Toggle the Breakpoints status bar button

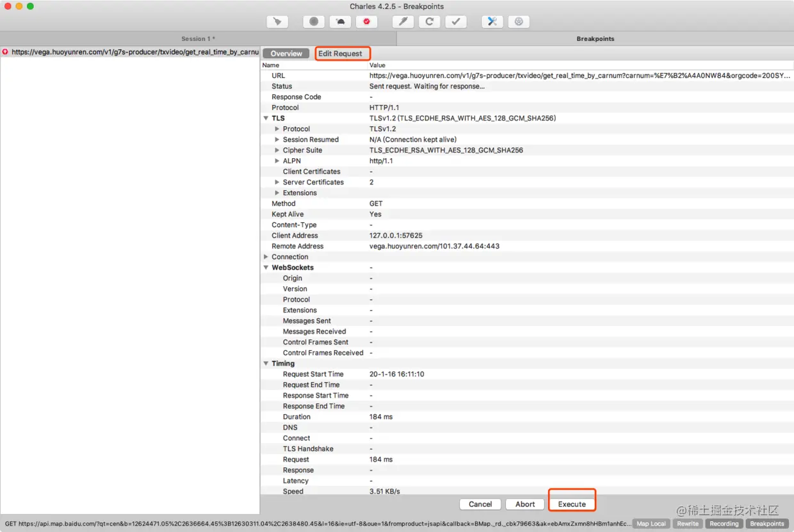click(767, 524)
